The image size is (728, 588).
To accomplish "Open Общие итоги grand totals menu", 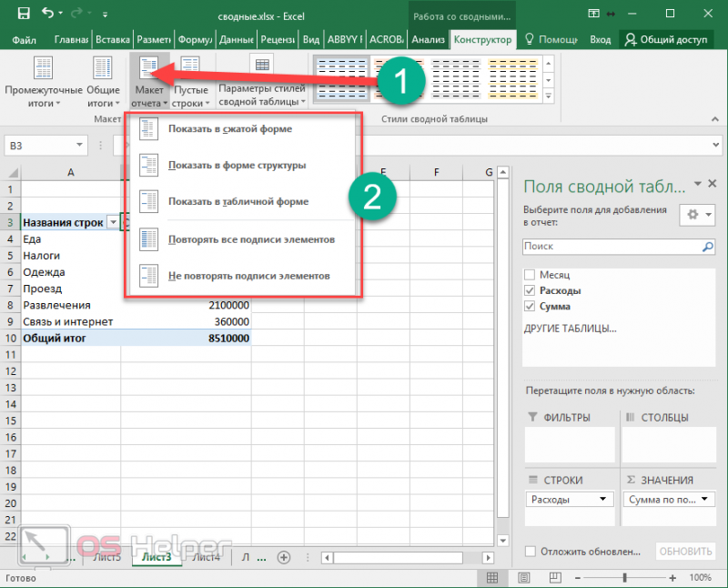I will (x=103, y=82).
